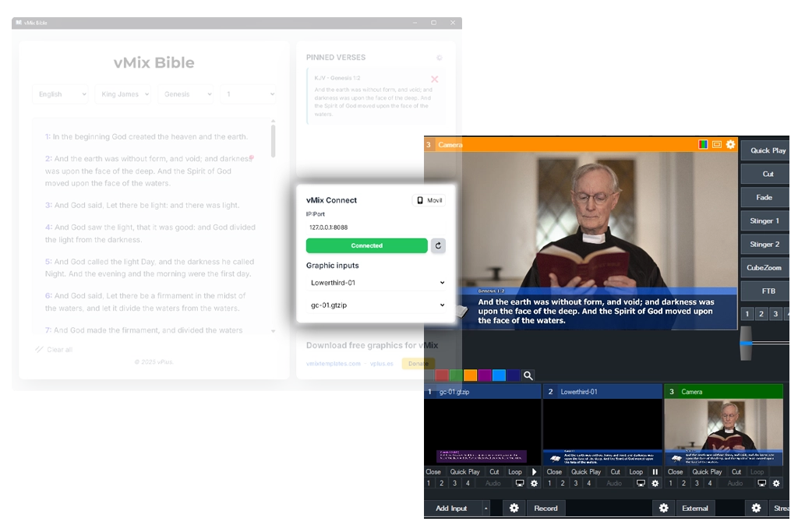The width and height of the screenshot is (798, 532).
Task: Select the purple color tab in vMix
Action: 485,375
